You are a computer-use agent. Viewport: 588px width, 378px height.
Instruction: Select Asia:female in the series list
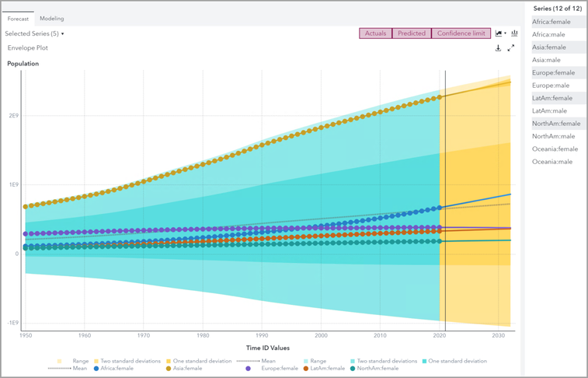(x=558, y=47)
